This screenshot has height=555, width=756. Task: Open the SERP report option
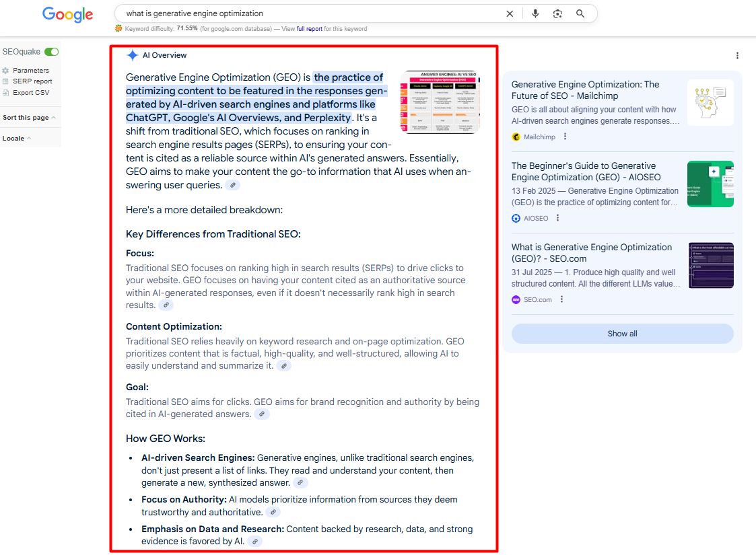32,81
